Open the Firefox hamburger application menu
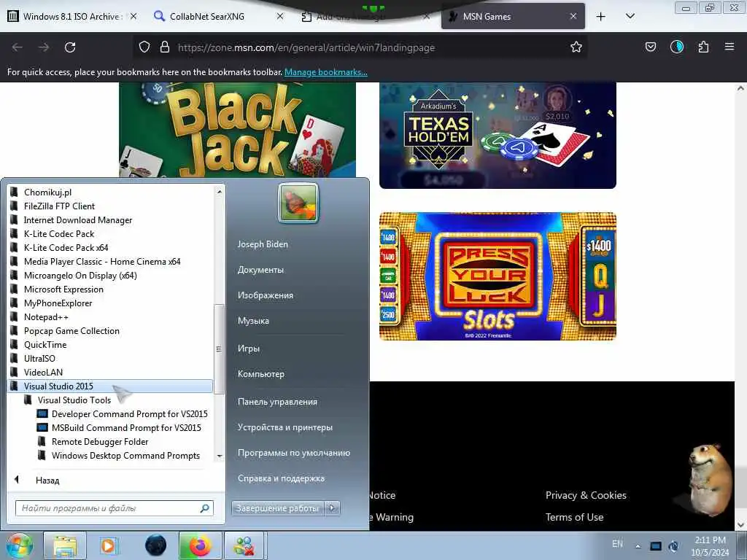This screenshot has width=747, height=560. (729, 47)
